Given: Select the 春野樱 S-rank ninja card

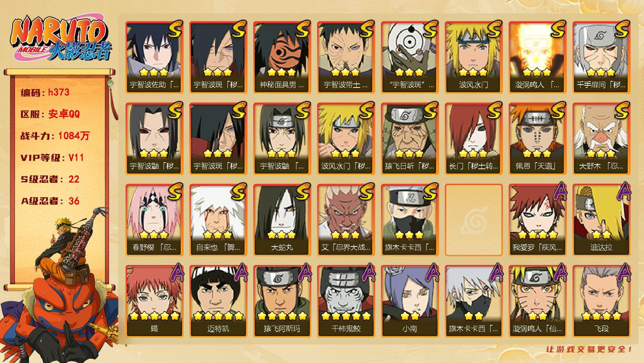Looking at the screenshot, I should (154, 220).
